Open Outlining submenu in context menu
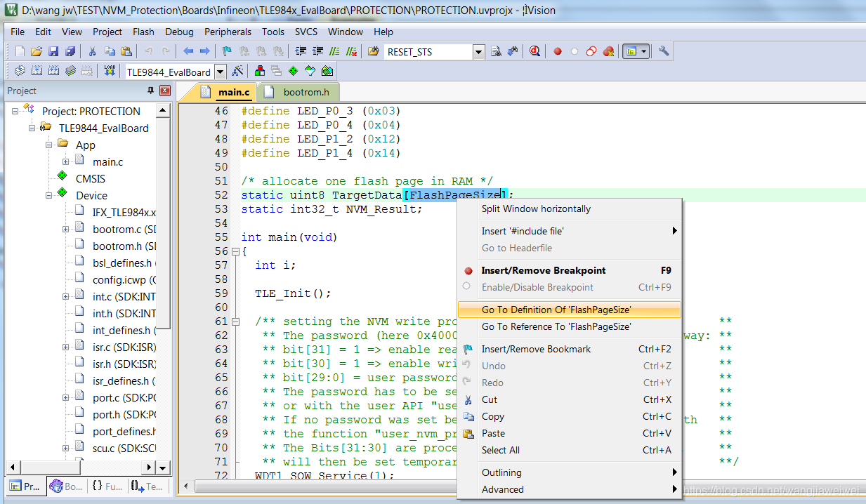866x504 pixels. [570, 472]
